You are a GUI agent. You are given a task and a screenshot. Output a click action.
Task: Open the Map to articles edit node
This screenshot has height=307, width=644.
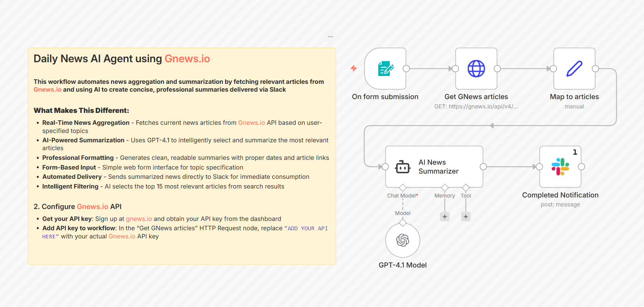[x=574, y=69]
